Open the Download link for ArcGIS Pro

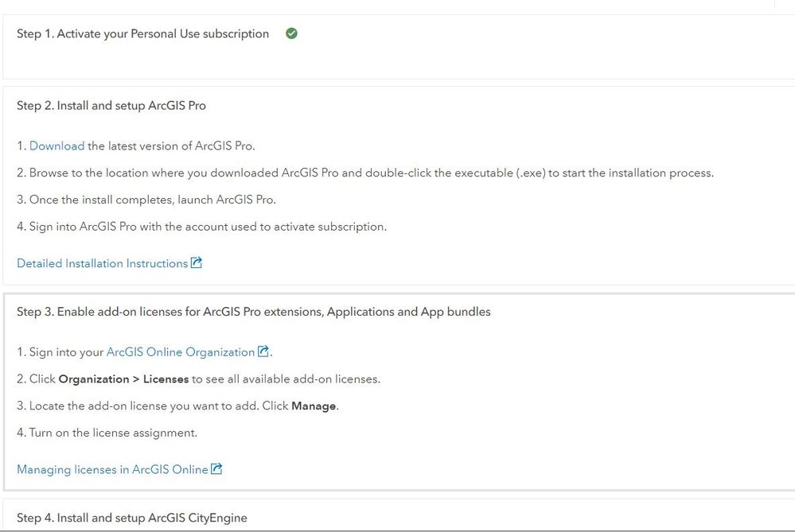[x=57, y=146]
